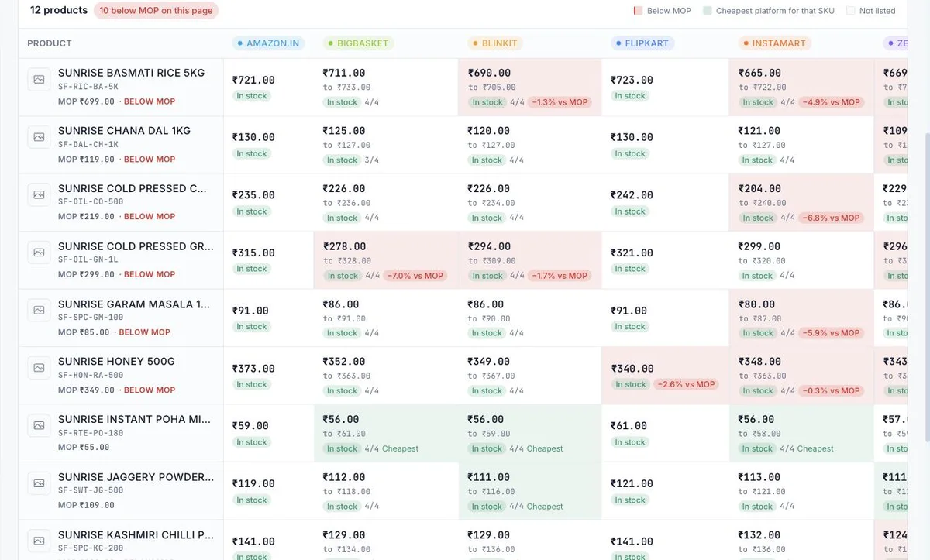The height and width of the screenshot is (560, 930).
Task: Click image icon for Sunrise Garam Masala
Action: [x=39, y=311]
